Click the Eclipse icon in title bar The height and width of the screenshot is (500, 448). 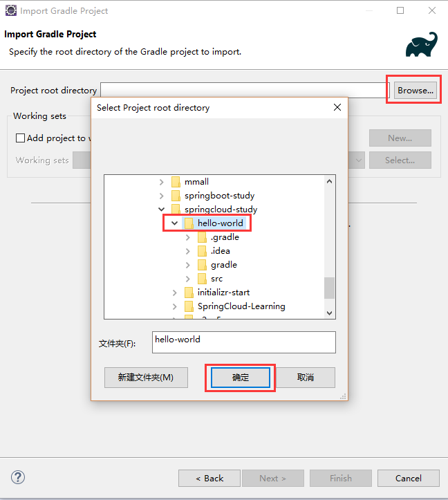(11, 10)
